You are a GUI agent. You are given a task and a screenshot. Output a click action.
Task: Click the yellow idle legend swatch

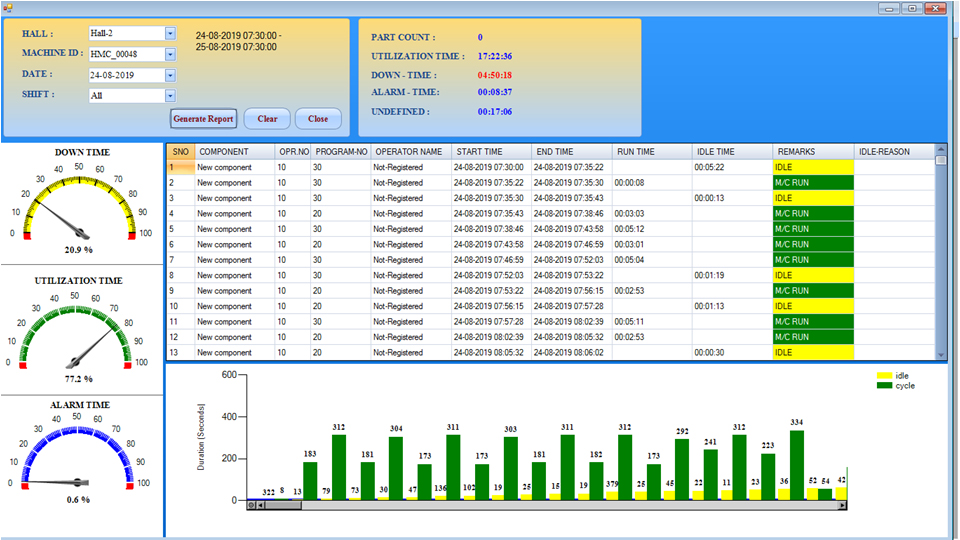(x=884, y=376)
